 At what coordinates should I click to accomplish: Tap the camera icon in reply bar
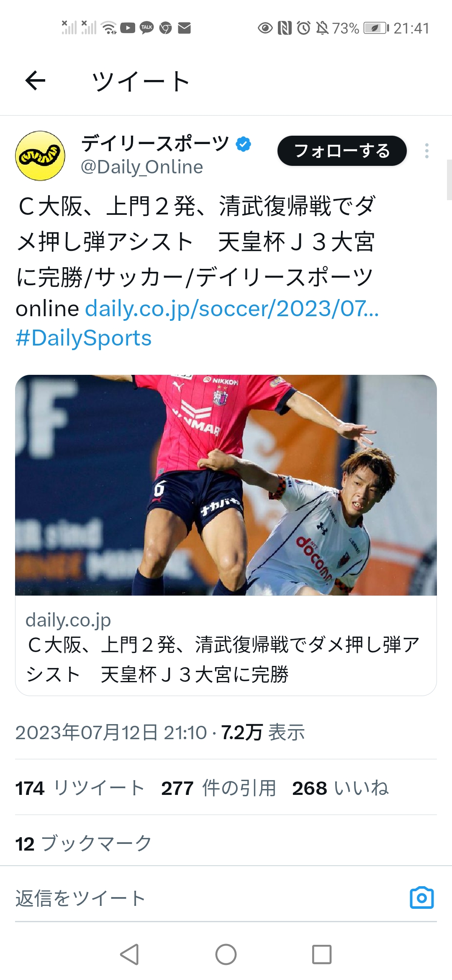pyautogui.click(x=422, y=897)
